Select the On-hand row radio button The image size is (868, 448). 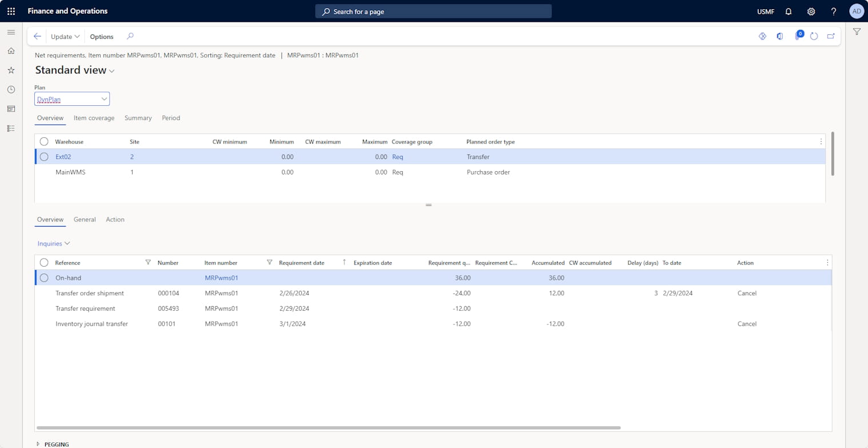[x=44, y=278]
